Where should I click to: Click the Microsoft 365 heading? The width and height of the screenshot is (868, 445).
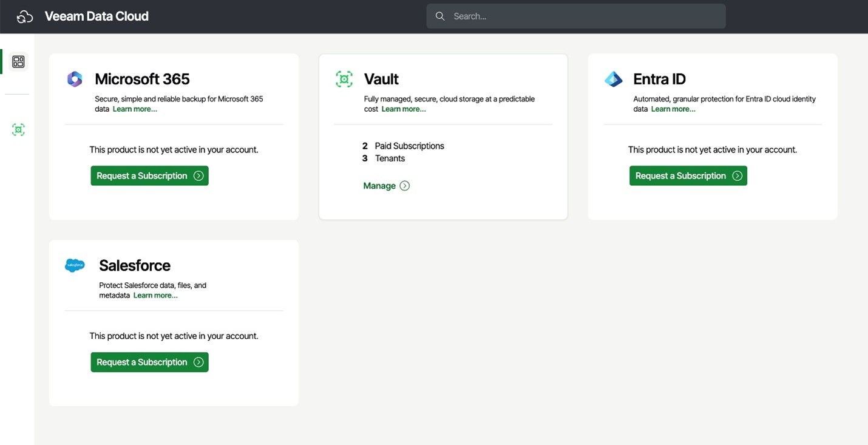pos(142,79)
